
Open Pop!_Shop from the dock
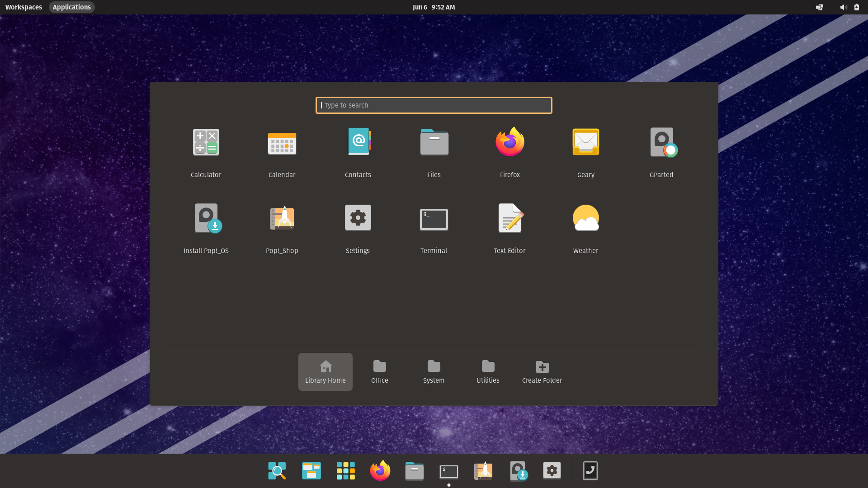tap(483, 471)
